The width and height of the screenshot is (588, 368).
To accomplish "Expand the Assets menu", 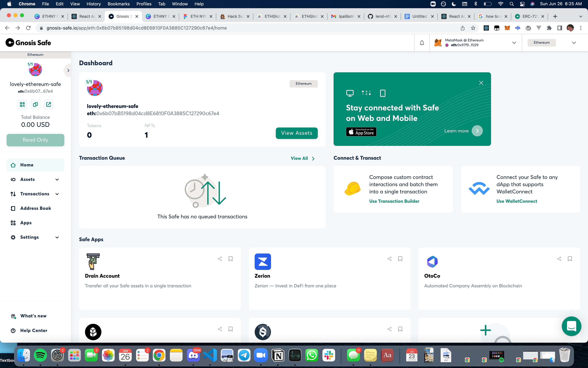I will [57, 180].
